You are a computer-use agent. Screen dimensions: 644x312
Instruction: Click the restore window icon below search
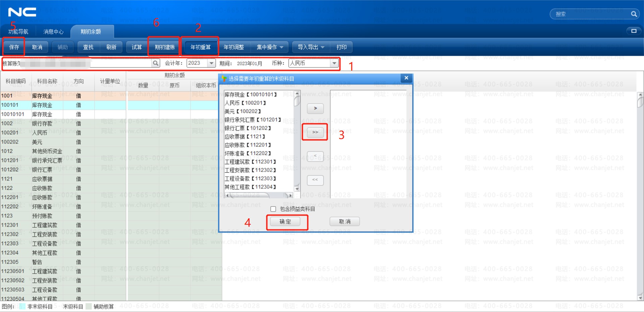634,31
